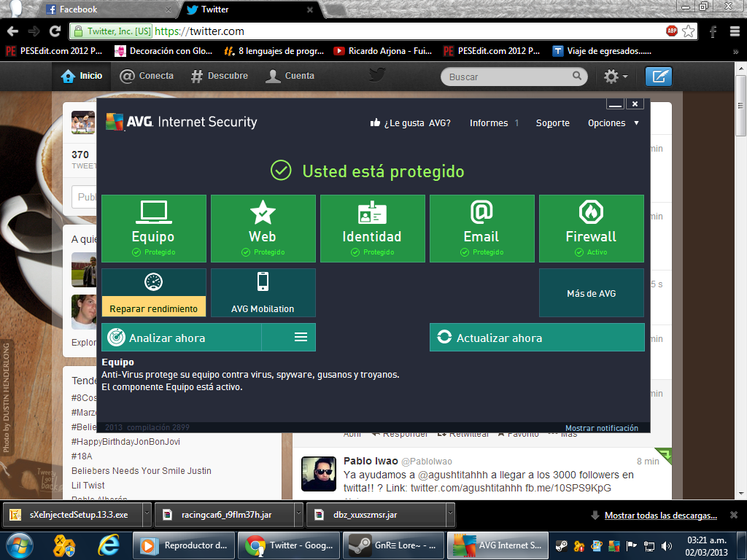Reload the page in the browser

pos(55,31)
